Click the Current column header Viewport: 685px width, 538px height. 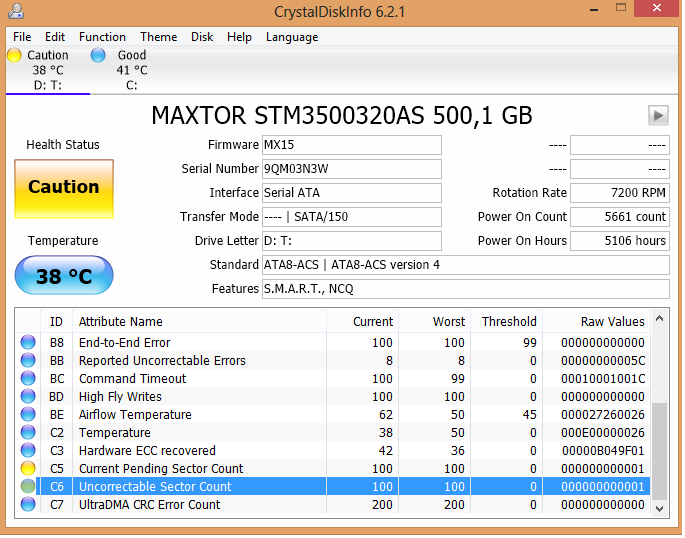(363, 322)
